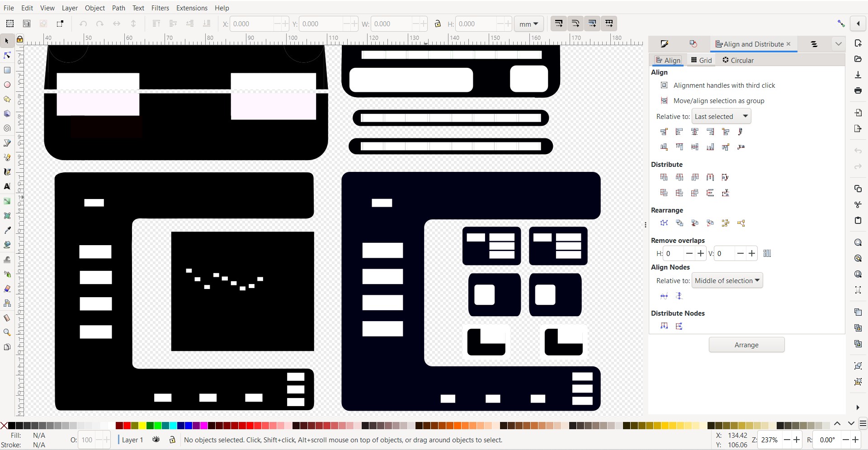Viewport: 868px width, 450px height.
Task: Select the Zoom tool in toolbox
Action: click(7, 332)
